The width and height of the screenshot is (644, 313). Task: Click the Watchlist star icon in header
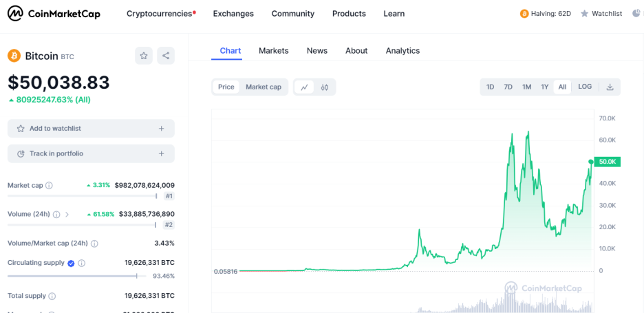point(584,14)
